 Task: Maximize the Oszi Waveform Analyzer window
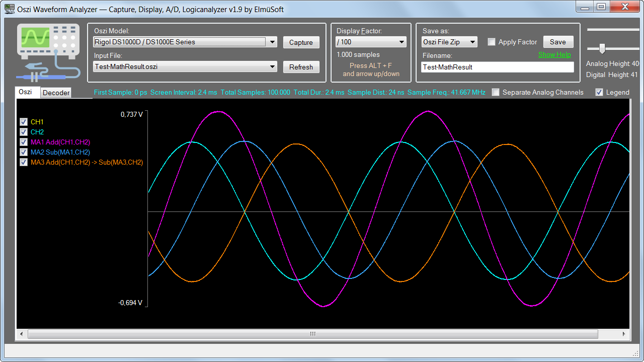tap(601, 7)
